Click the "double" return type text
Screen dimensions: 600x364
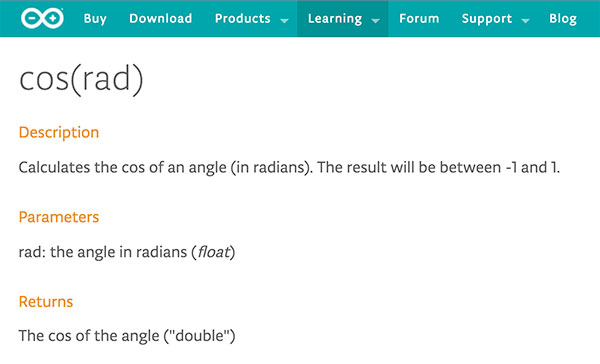[x=199, y=336]
